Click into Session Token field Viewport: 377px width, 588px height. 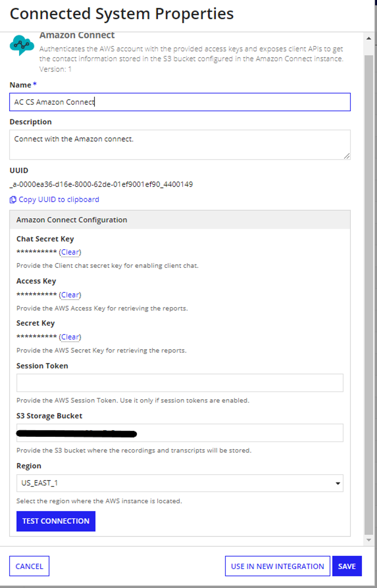pos(180,383)
